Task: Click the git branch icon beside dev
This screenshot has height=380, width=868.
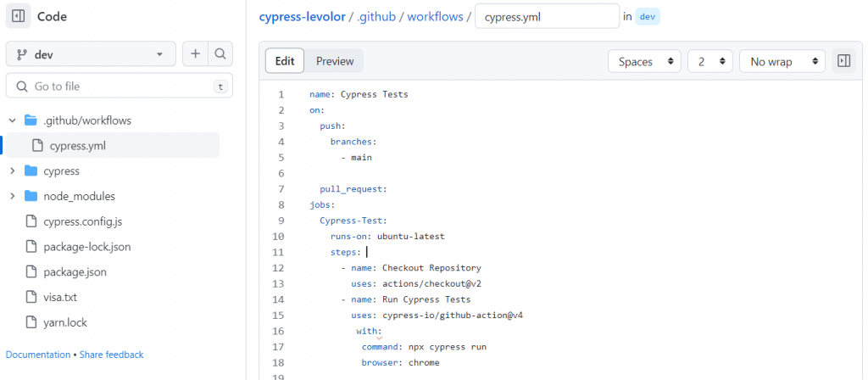Action: pyautogui.click(x=22, y=54)
